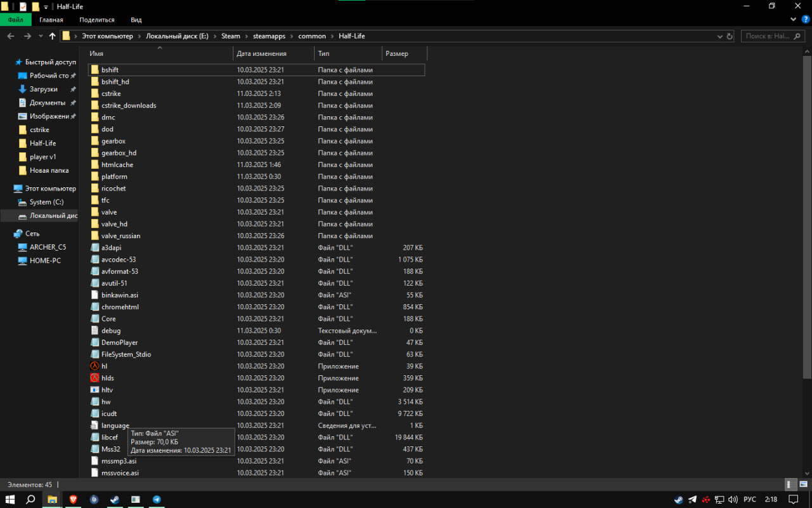
Task: Open the hl application file
Action: 104,366
